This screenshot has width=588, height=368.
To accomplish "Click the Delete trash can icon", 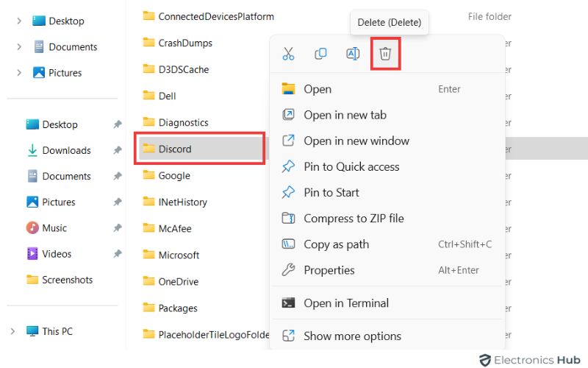I will [385, 54].
